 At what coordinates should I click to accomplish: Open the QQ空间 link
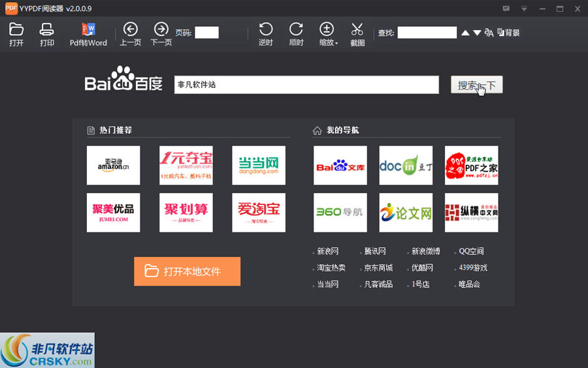[471, 251]
